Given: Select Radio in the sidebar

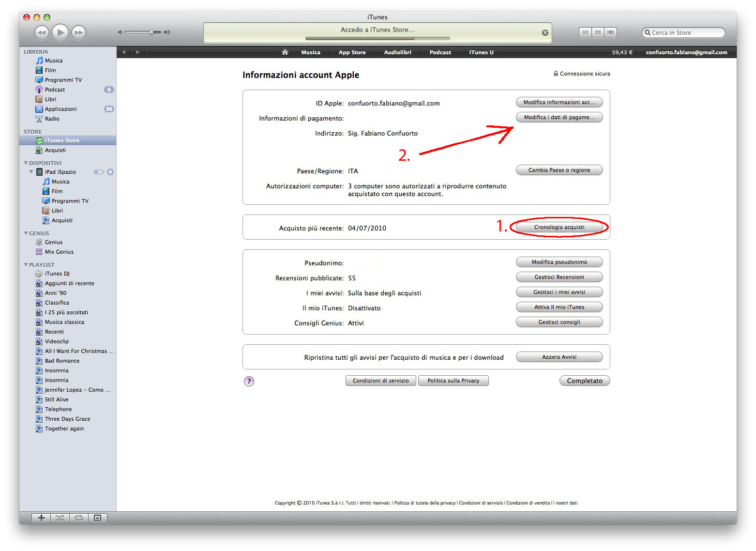Looking at the screenshot, I should pos(68,119).
